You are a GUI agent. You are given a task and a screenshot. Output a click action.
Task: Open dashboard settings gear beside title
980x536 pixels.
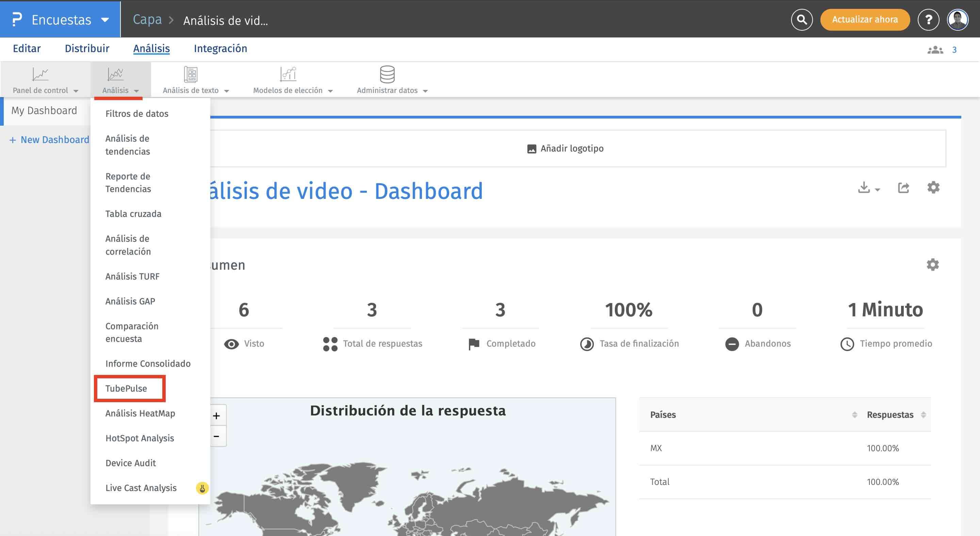click(x=933, y=187)
